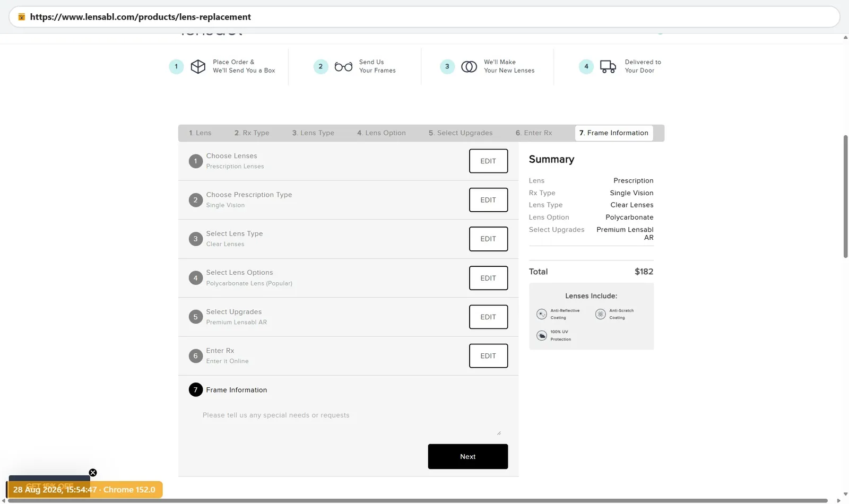The image size is (849, 504).
Task: Click the browser address bar URL
Action: click(x=141, y=17)
